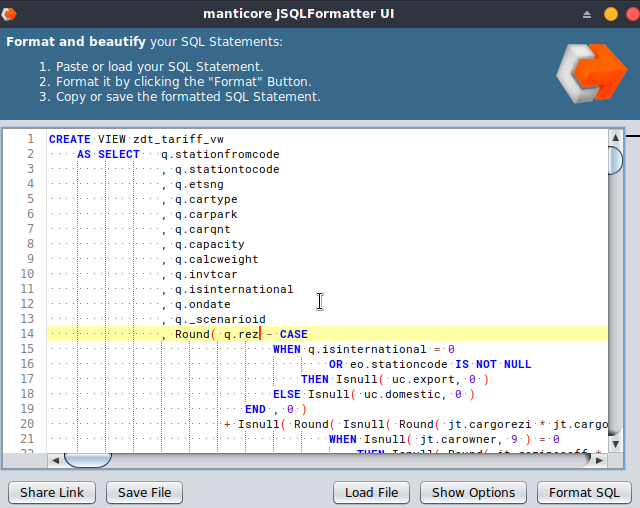Image resolution: width=640 pixels, height=508 pixels.
Task: Click 'q.calcweight' on line 9
Action: (x=217, y=260)
